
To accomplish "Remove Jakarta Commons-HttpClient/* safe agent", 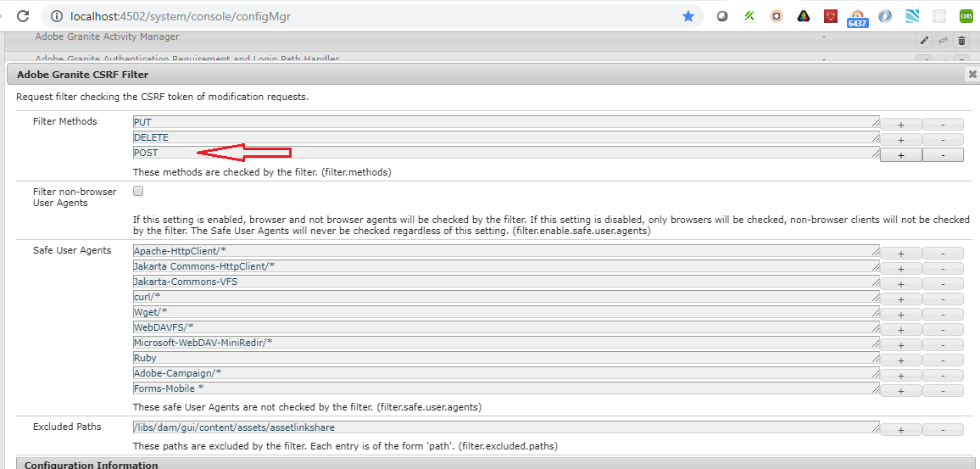I will tap(943, 269).
